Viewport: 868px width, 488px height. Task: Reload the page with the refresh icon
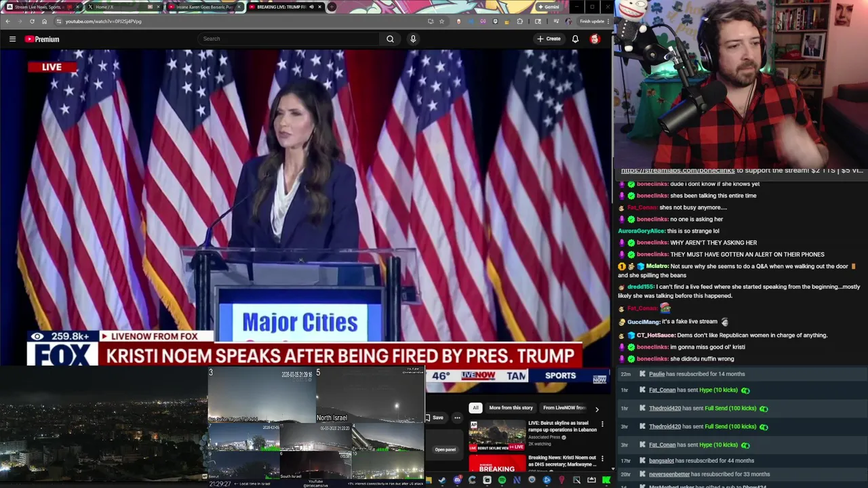(x=32, y=21)
